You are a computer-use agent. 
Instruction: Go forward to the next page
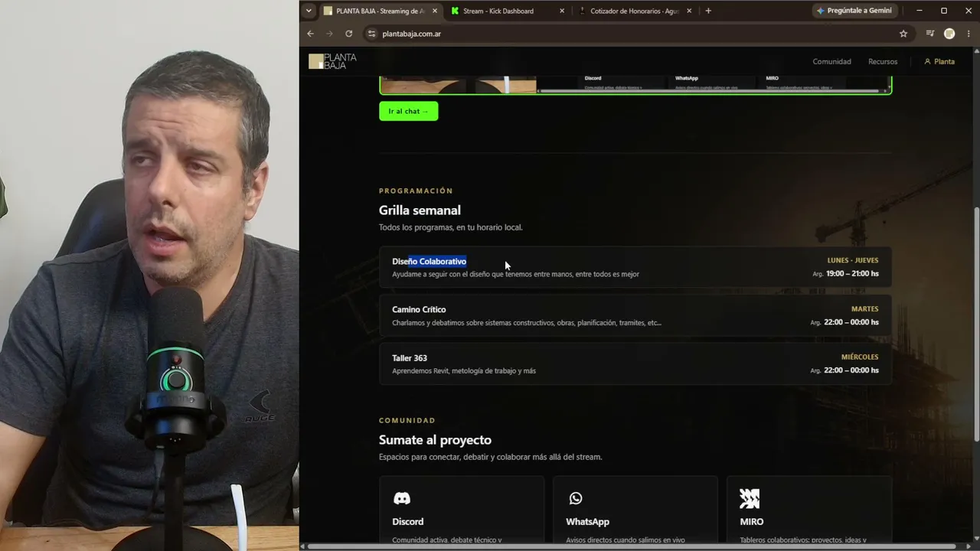(x=329, y=34)
